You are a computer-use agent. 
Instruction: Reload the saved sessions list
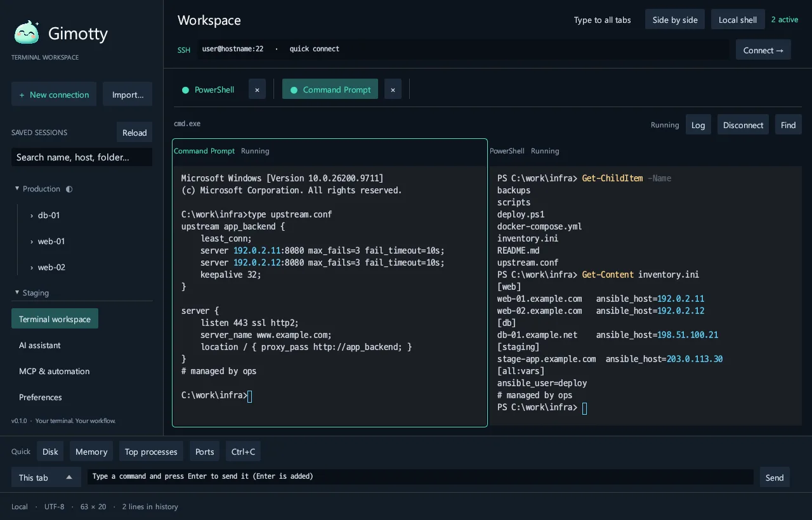pos(134,133)
